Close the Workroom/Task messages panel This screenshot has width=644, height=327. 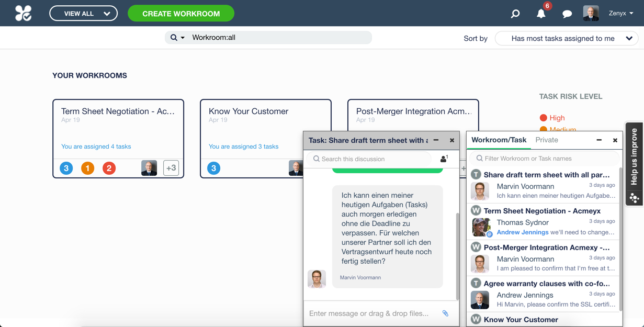coord(615,140)
